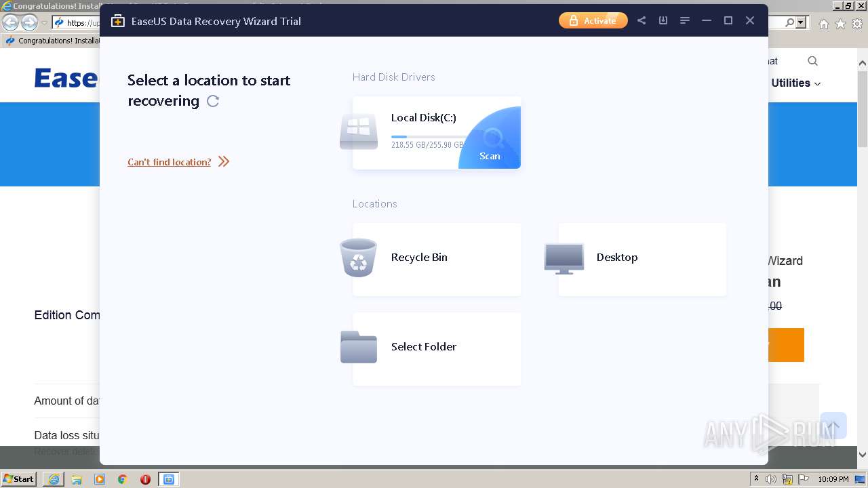Close the EaseUS Data Recovery window
Screen dimensions: 868x488
(750, 20)
